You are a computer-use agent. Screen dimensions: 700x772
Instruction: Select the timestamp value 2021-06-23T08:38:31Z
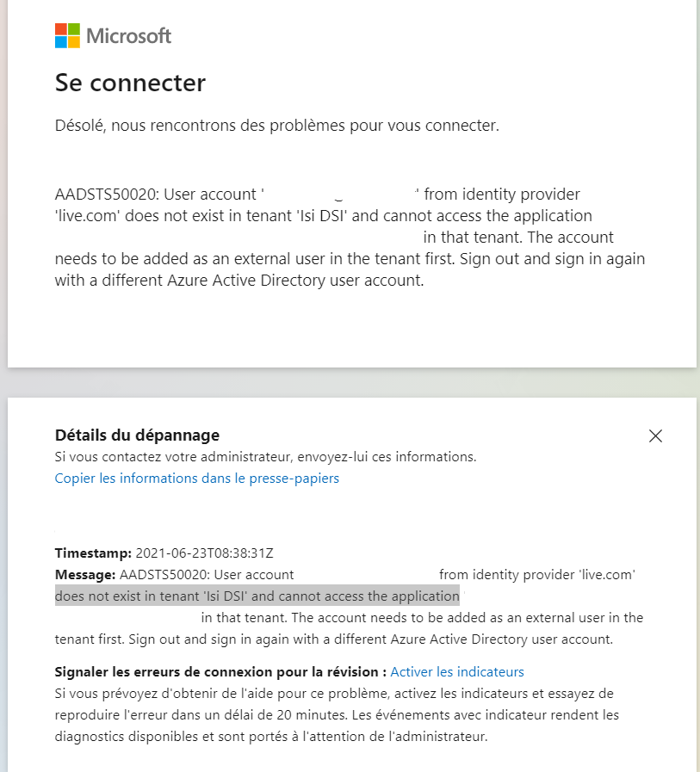coord(204,553)
